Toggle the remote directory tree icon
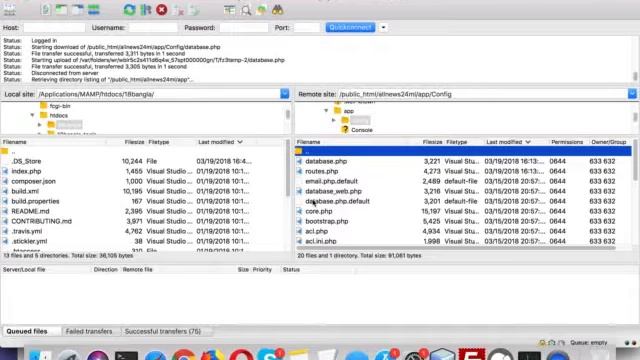This screenshot has height=360, width=640. 78,10
